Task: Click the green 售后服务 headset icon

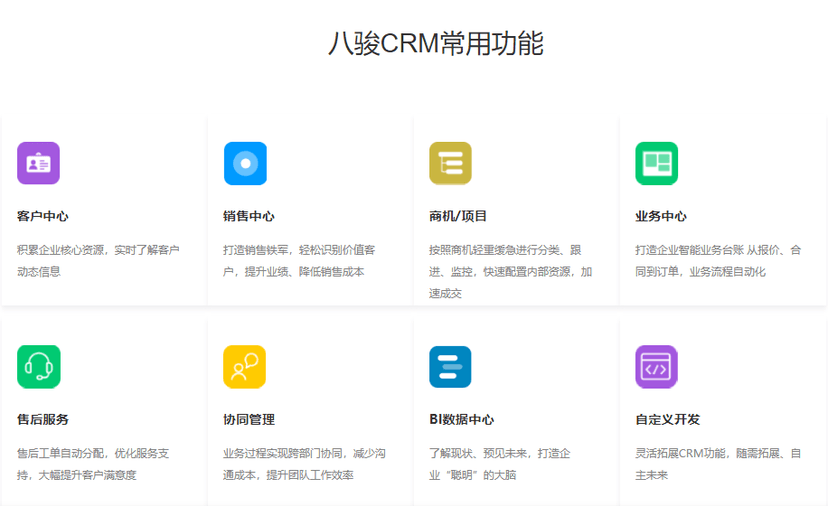Action: coord(39,367)
